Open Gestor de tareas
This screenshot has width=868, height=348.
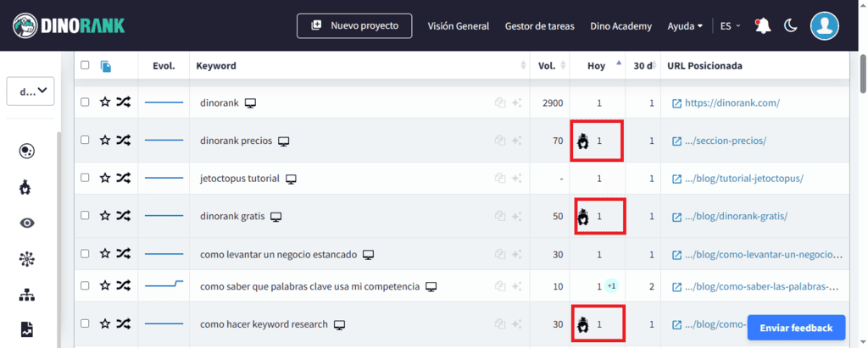pyautogui.click(x=540, y=26)
